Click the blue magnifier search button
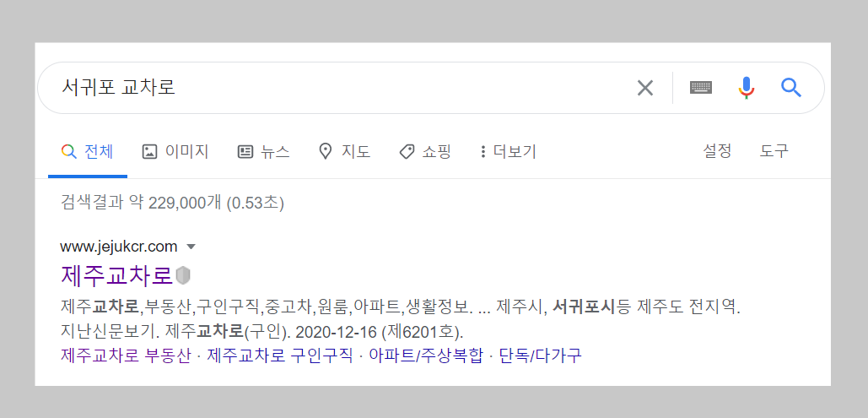 click(x=791, y=88)
